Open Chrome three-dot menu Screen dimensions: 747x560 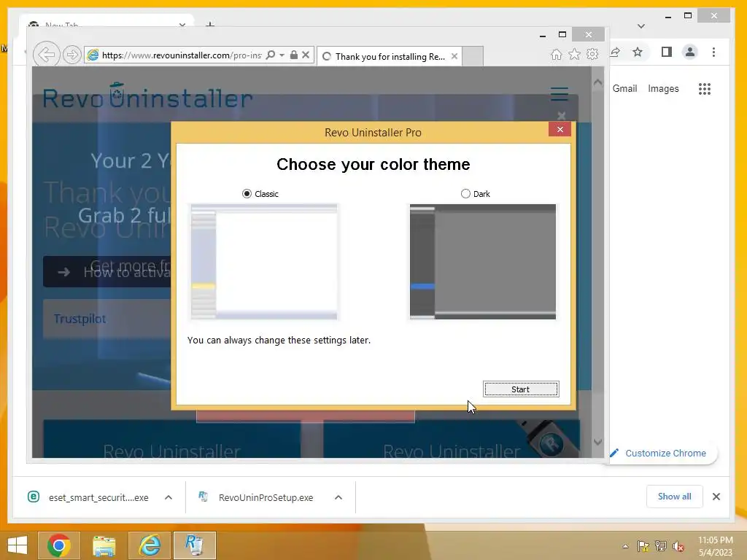tap(713, 52)
